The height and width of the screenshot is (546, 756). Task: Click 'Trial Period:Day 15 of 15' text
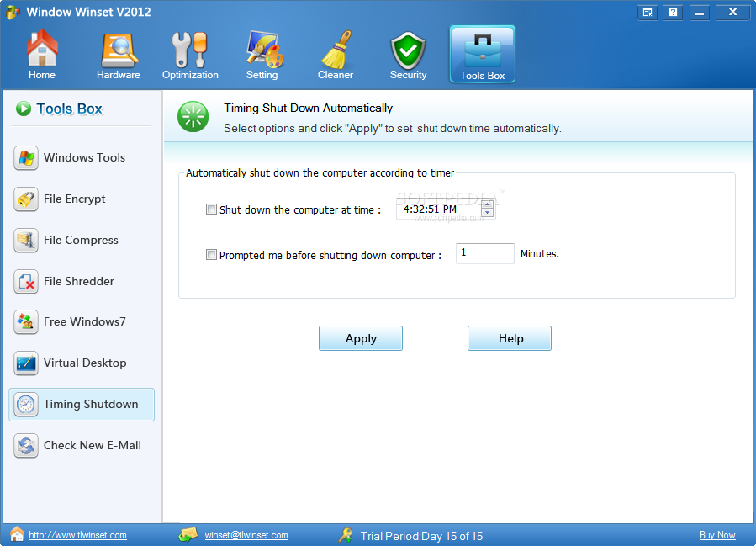(x=421, y=536)
